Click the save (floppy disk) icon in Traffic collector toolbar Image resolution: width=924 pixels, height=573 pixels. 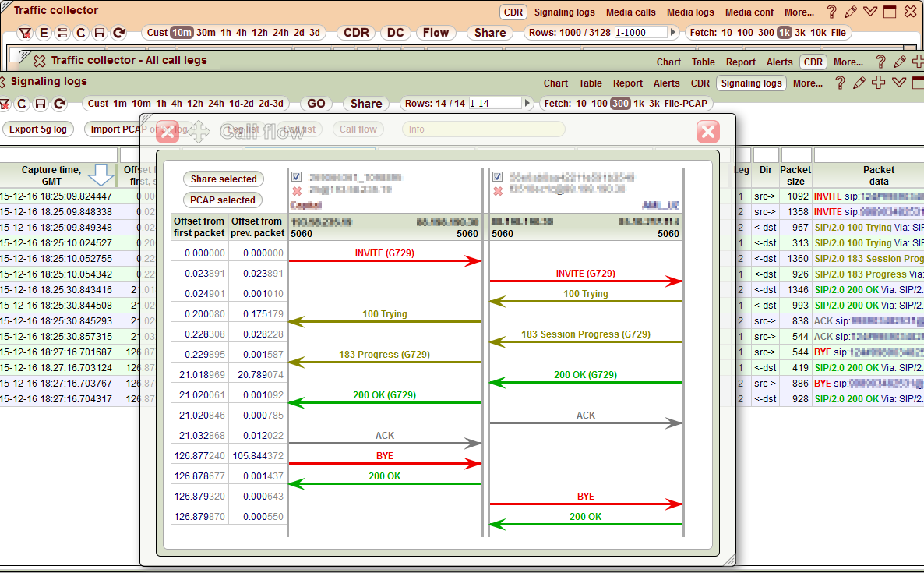tap(98, 33)
